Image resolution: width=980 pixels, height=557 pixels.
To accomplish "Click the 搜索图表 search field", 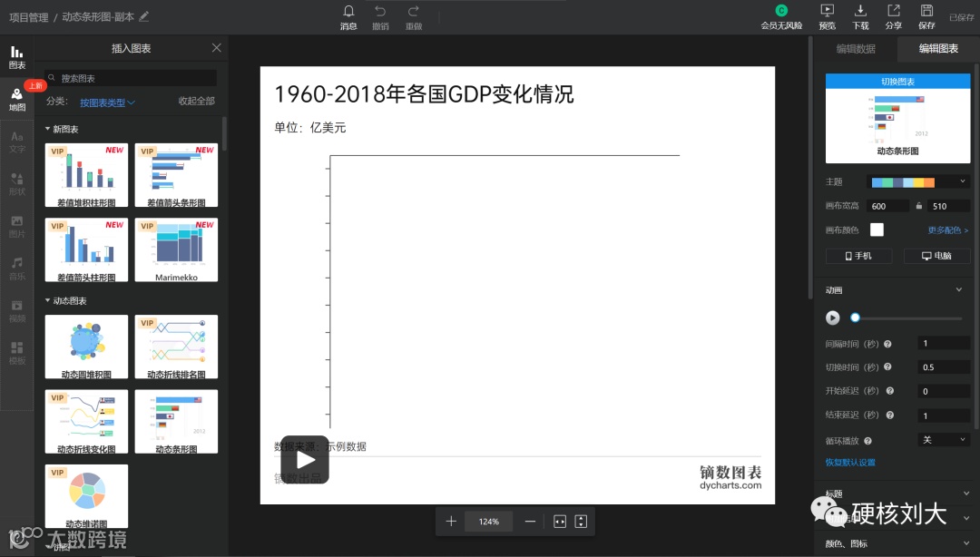I will pyautogui.click(x=131, y=78).
